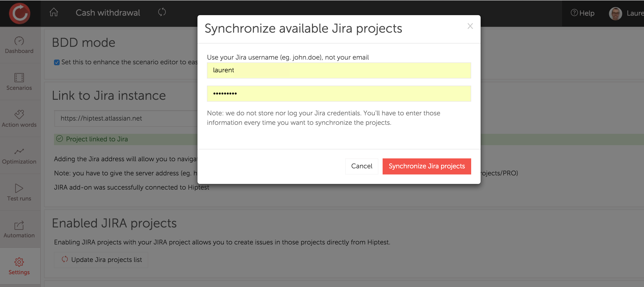Click the user name next to avatar
This screenshot has width=644, height=287.
click(635, 13)
